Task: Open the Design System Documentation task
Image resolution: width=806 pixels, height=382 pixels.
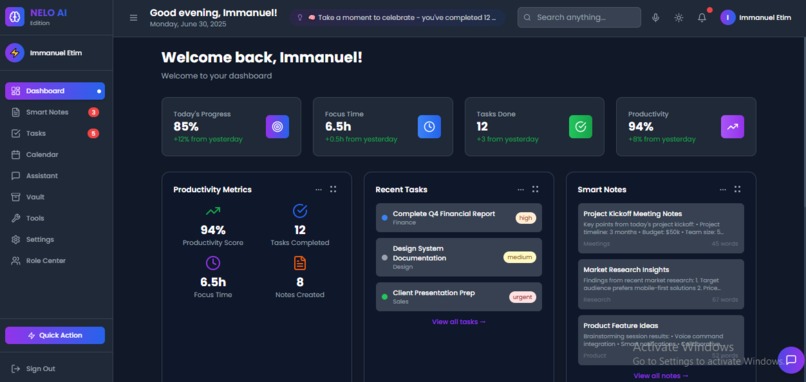Action: tap(459, 257)
